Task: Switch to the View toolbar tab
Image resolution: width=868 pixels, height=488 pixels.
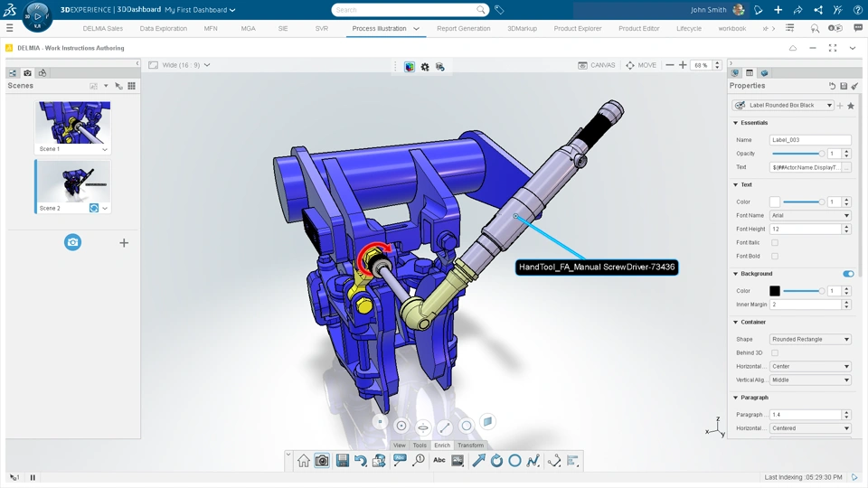Action: 399,446
